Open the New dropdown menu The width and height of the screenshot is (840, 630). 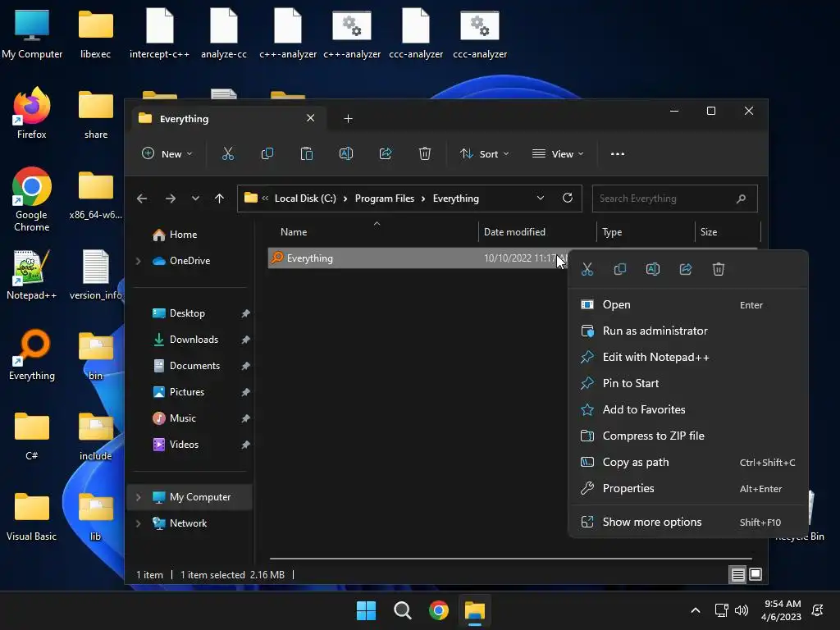pyautogui.click(x=167, y=153)
